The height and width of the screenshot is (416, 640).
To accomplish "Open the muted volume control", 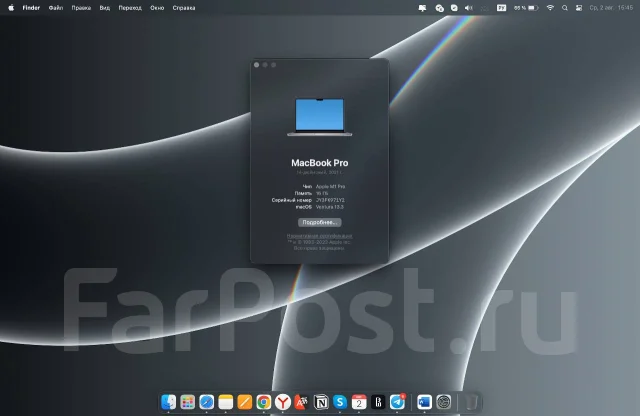I will click(469, 8).
